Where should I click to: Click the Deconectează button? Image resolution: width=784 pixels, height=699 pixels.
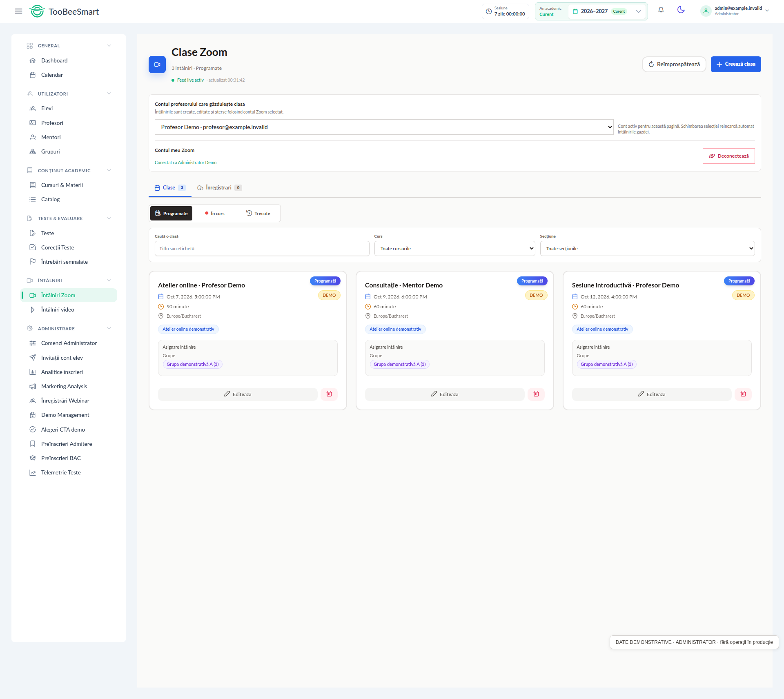tap(729, 156)
